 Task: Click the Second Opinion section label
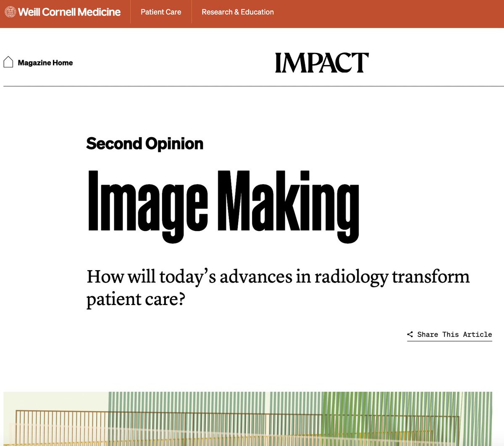(144, 143)
